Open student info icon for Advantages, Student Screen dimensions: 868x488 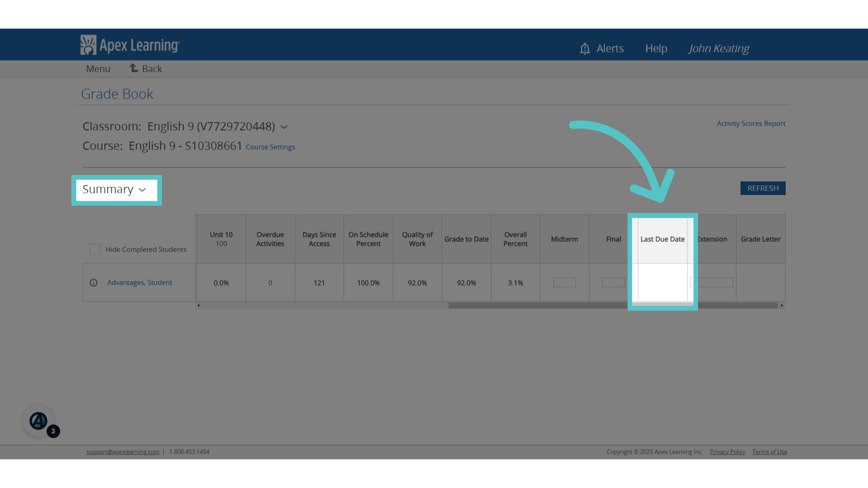tap(94, 282)
